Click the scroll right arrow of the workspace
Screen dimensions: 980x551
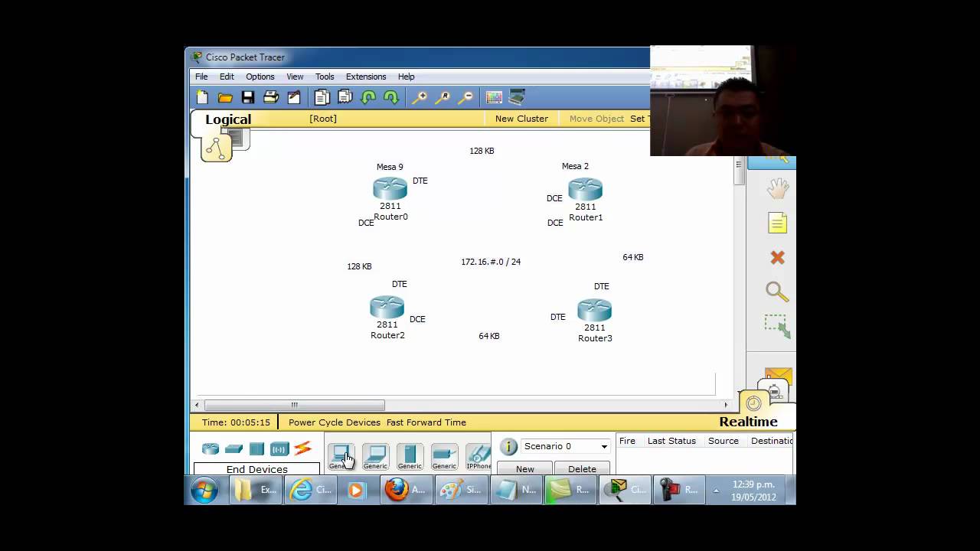(x=726, y=405)
